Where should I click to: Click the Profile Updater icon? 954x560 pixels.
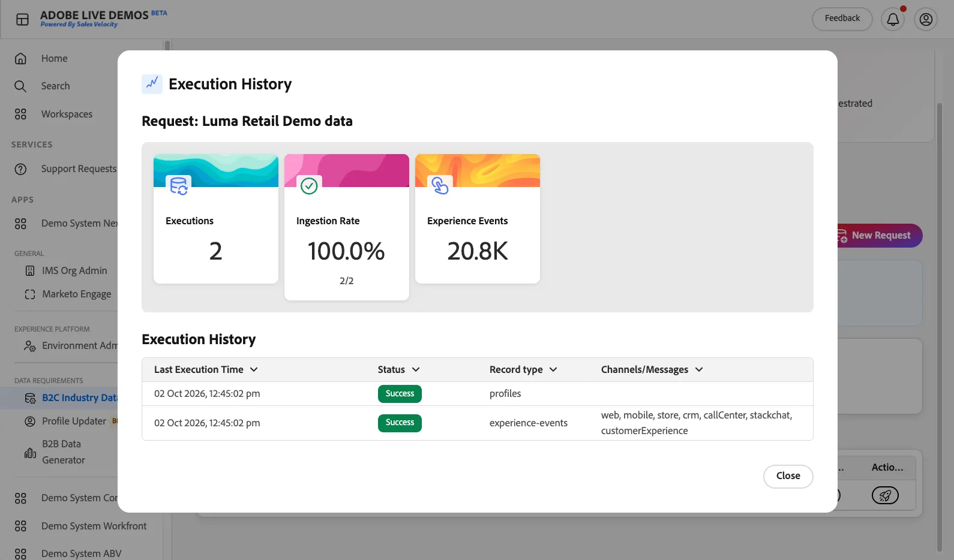[x=30, y=421]
